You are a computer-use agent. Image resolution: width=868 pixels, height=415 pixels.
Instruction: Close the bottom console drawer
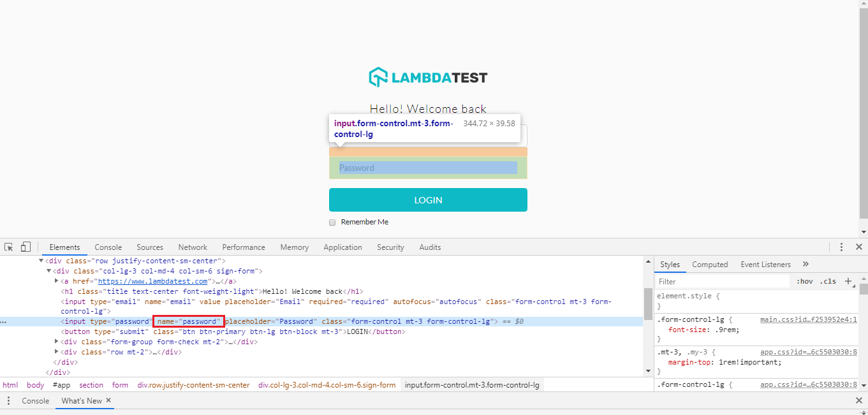click(x=858, y=401)
